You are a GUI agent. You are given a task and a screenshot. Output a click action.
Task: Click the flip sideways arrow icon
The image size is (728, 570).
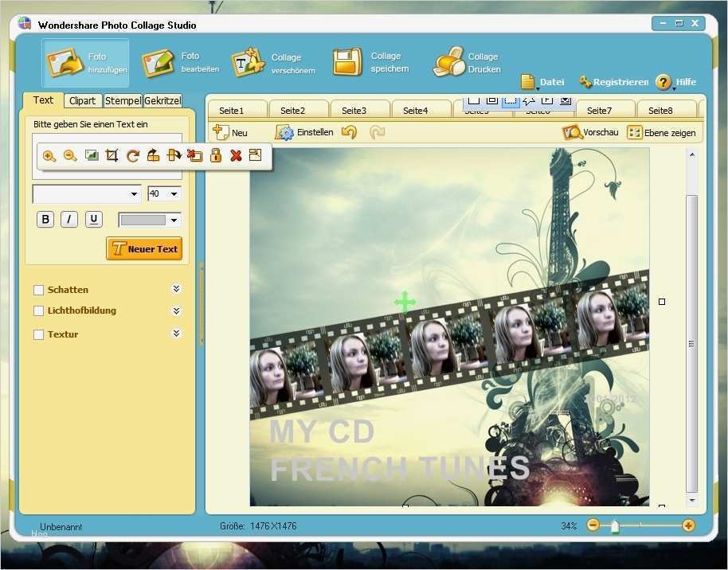[174, 155]
